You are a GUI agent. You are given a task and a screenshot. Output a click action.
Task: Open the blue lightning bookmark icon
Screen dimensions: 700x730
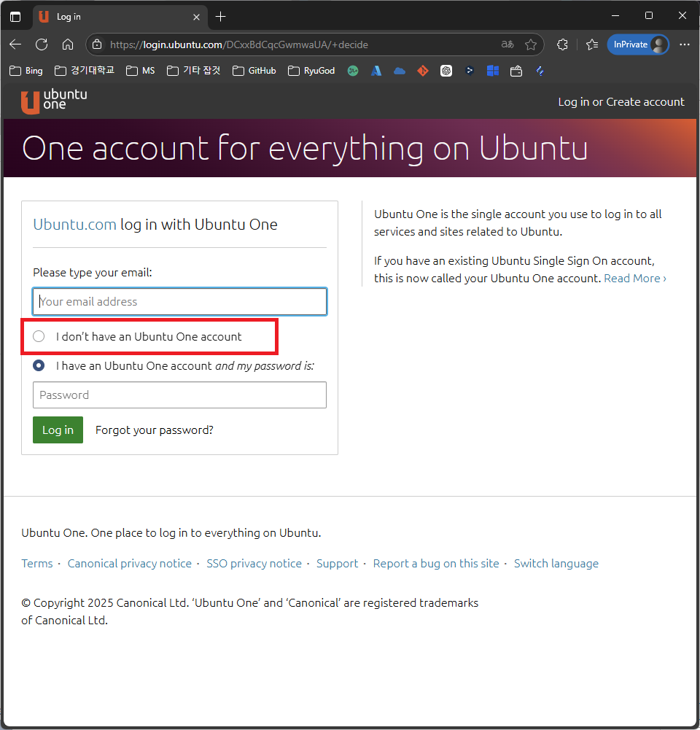[x=540, y=71]
